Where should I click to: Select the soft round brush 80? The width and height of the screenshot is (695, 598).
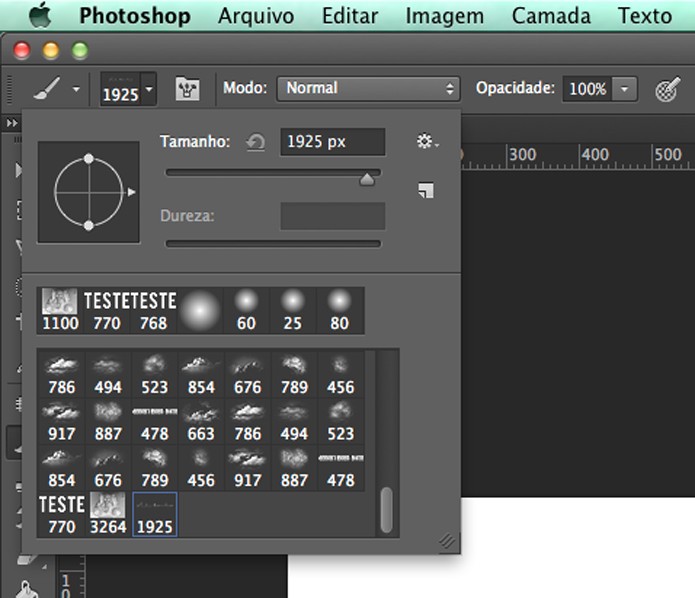(340, 310)
